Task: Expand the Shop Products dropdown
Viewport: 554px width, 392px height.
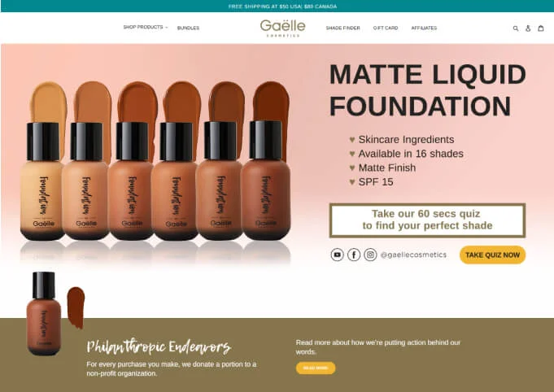Action: (x=146, y=27)
